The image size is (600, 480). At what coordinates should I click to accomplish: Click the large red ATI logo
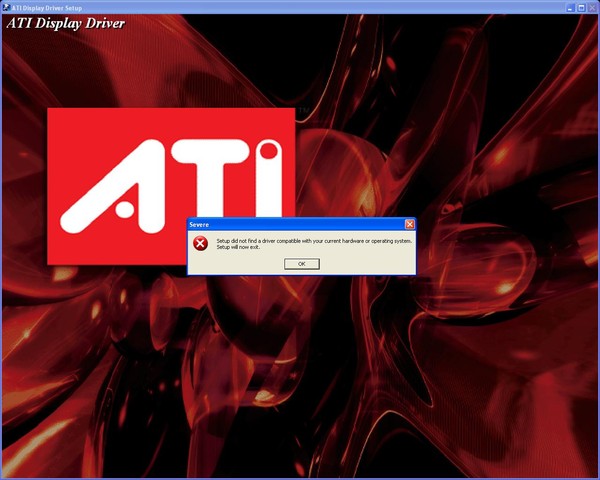171,186
